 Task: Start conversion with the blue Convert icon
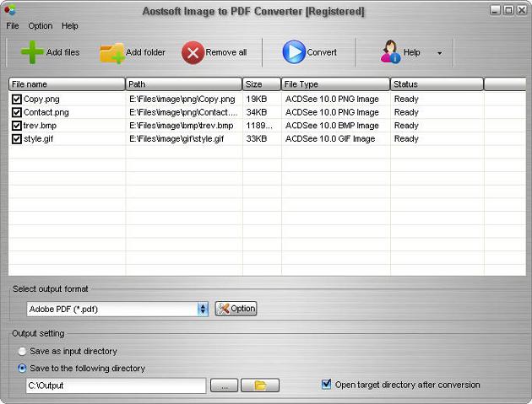tap(294, 51)
